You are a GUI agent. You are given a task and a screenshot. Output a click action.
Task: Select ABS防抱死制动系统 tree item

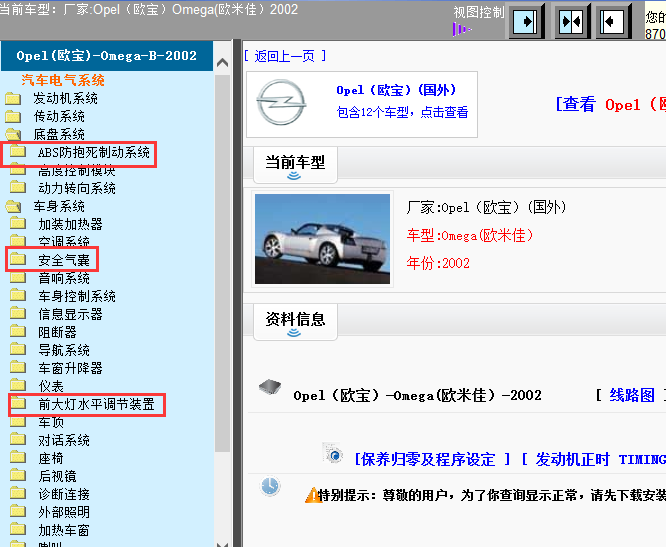tap(94, 152)
